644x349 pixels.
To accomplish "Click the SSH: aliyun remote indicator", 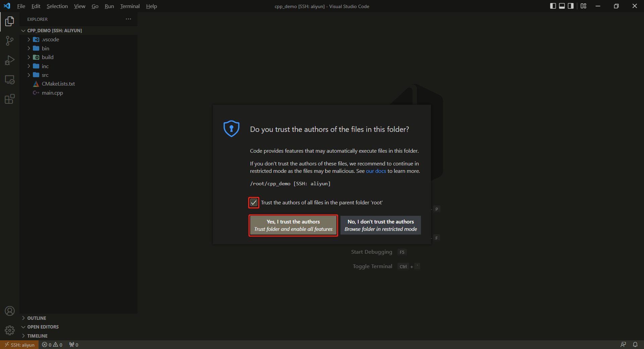I will (19, 345).
